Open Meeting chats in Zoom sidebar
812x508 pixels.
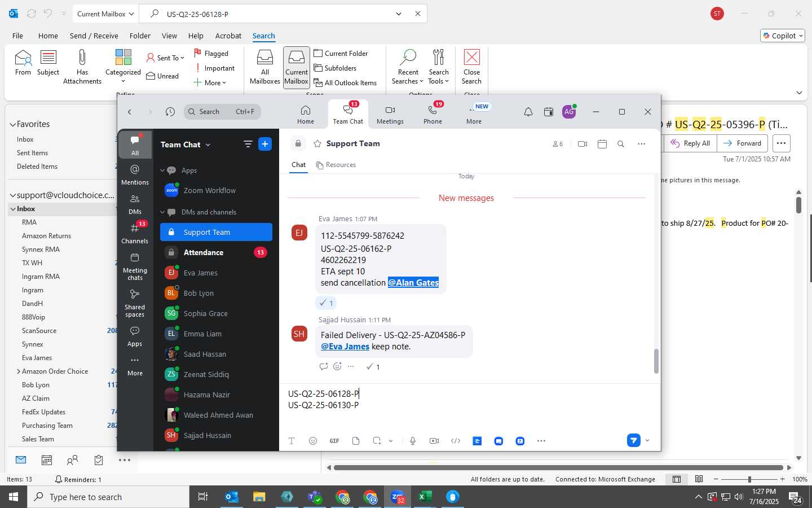135,266
